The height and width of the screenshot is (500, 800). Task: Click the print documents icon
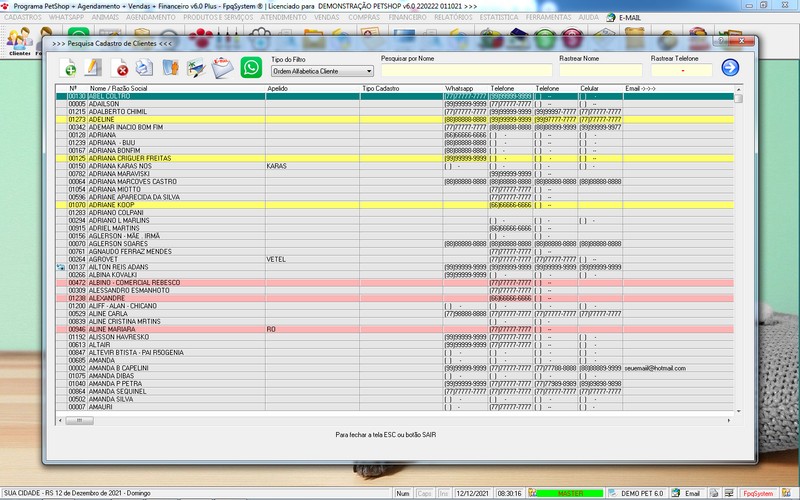[144, 67]
